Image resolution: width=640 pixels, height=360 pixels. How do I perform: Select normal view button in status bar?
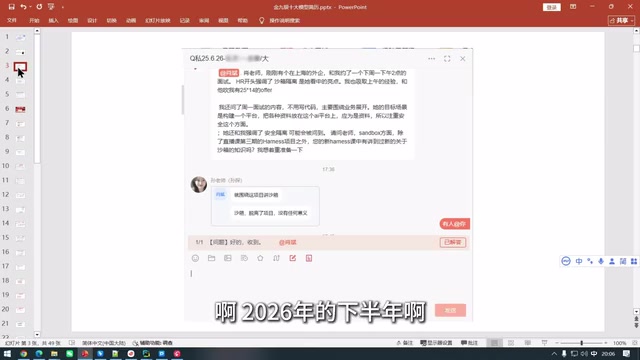[494, 343]
